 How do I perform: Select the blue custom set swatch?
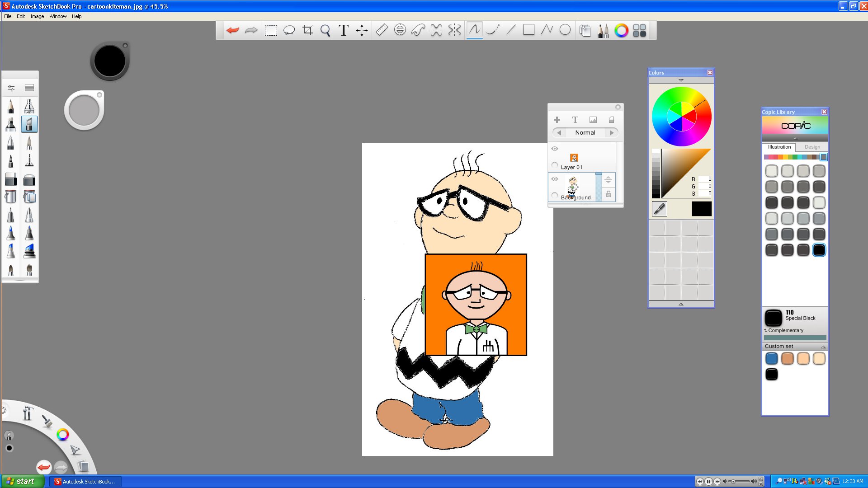[x=772, y=359]
